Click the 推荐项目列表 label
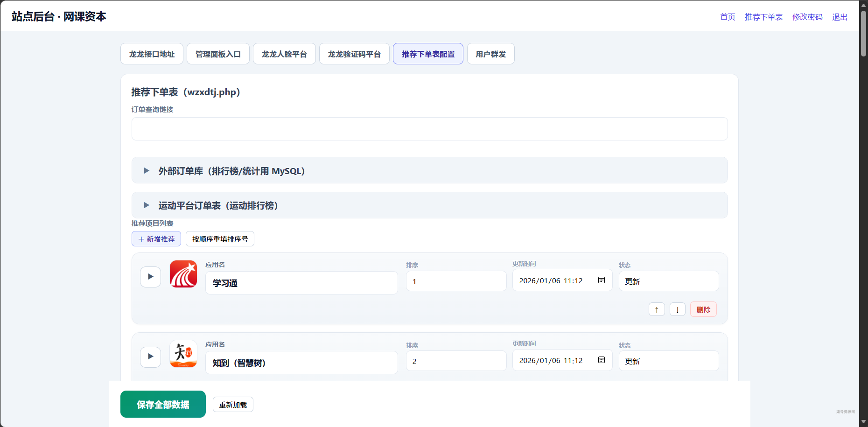Image resolution: width=868 pixels, height=427 pixels. 152,223
